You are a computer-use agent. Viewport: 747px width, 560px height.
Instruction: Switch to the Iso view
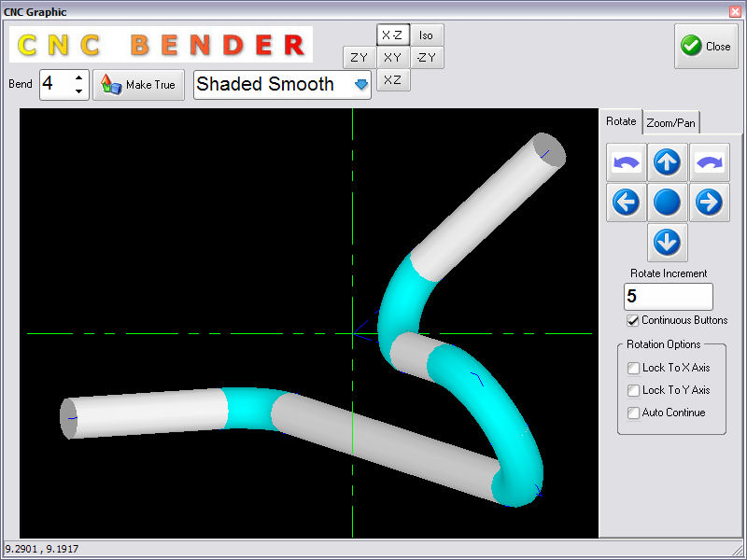(426, 35)
